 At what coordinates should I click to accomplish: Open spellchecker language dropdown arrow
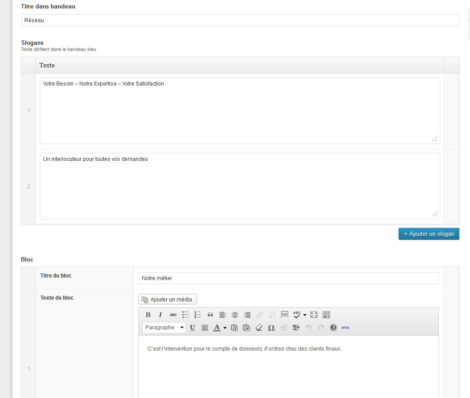(304, 315)
